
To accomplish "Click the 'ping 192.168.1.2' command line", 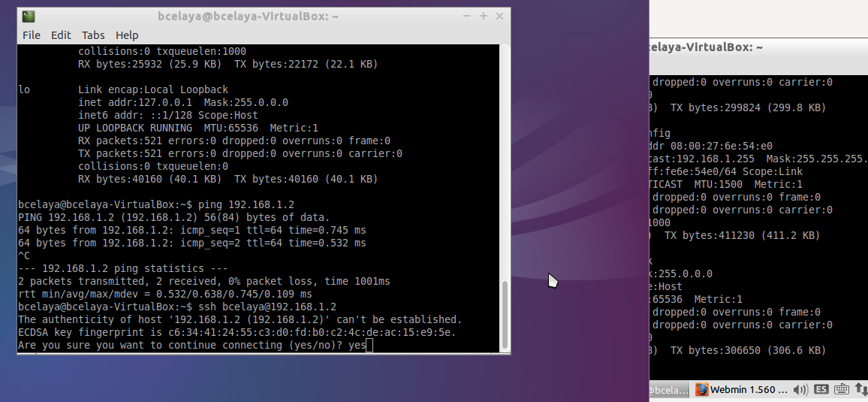I will click(156, 204).
